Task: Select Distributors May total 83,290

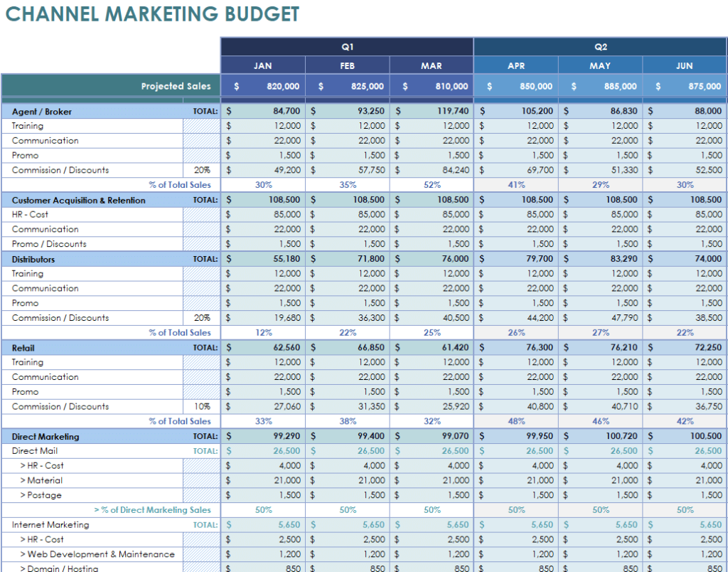Action: [x=600, y=259]
